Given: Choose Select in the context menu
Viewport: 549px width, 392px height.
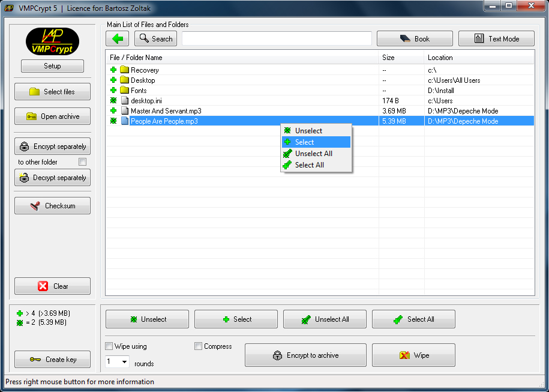Looking at the screenshot, I should click(x=316, y=142).
